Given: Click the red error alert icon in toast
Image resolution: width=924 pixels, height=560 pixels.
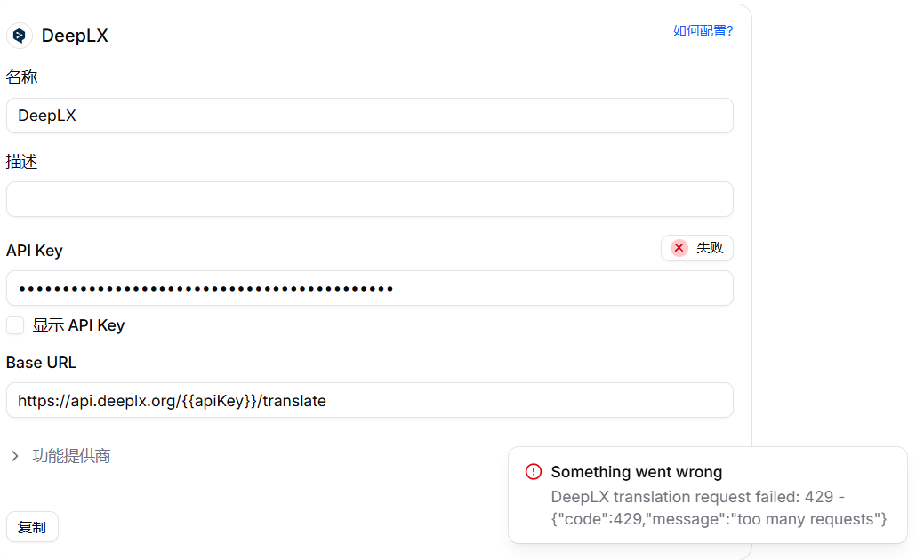Looking at the screenshot, I should point(534,472).
